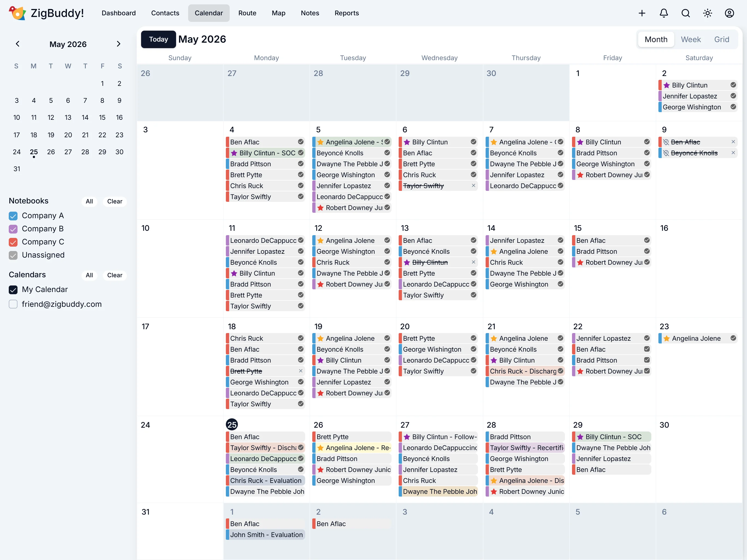Click the day number 16 cell header
The width and height of the screenshot is (747, 560).
coord(664,228)
